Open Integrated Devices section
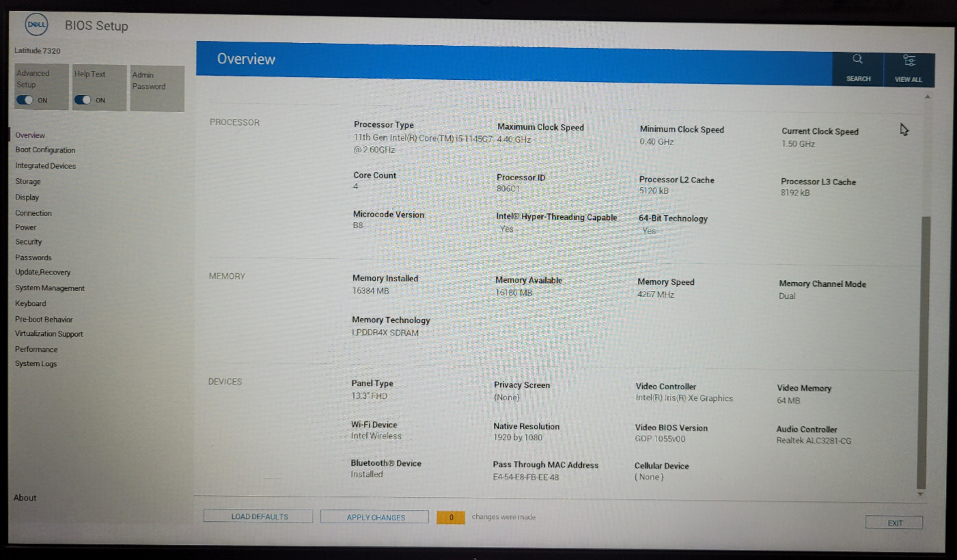 [x=46, y=166]
